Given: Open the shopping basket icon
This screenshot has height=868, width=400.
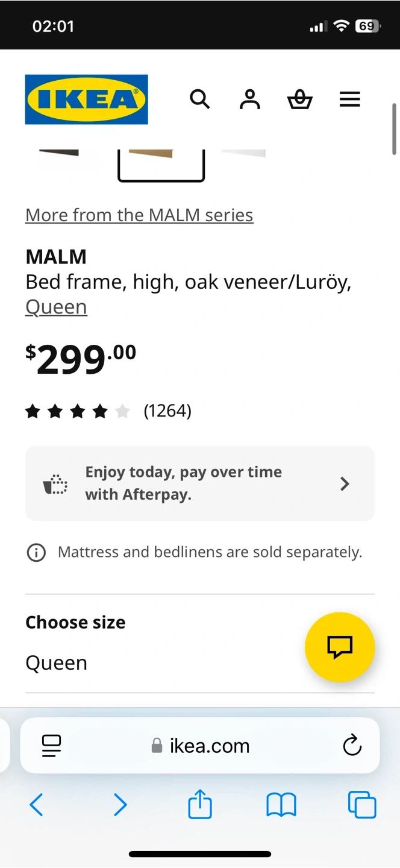Looking at the screenshot, I should (x=299, y=99).
